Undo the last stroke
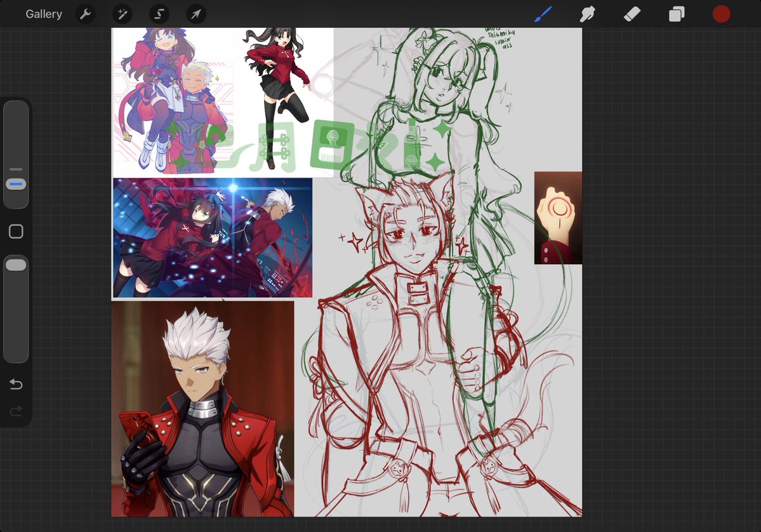This screenshot has width=761, height=532. (x=16, y=385)
